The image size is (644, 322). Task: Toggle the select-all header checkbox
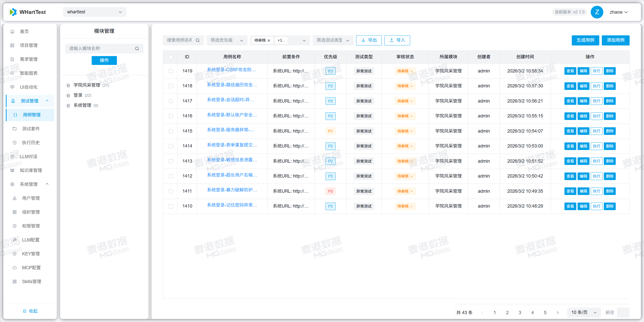tap(171, 57)
